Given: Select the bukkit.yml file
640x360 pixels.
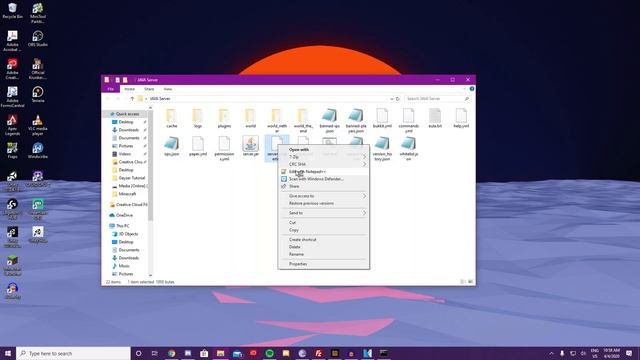Looking at the screenshot, I should pyautogui.click(x=382, y=118).
